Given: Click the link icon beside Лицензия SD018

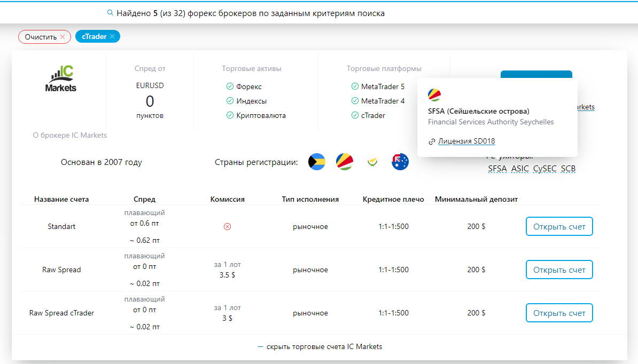Looking at the screenshot, I should (432, 141).
